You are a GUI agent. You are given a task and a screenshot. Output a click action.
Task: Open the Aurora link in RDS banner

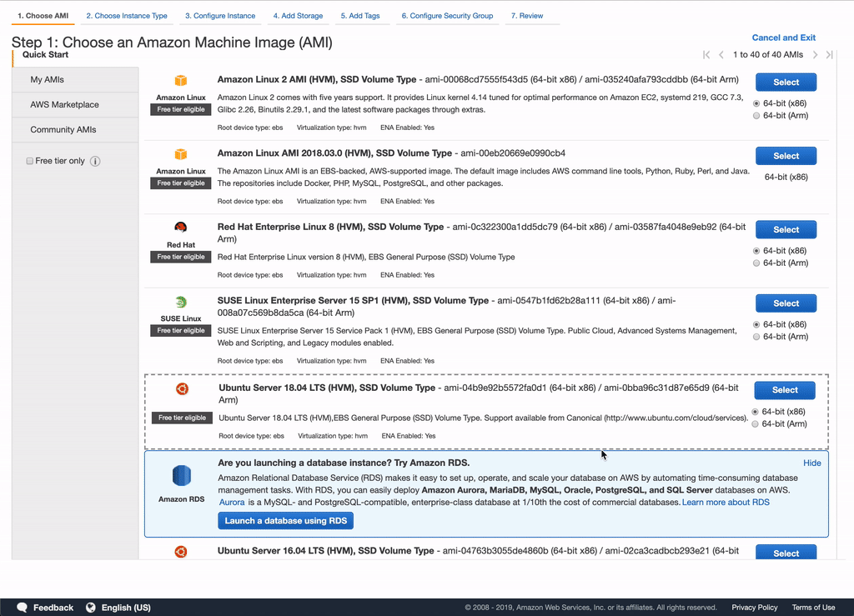[x=232, y=503]
